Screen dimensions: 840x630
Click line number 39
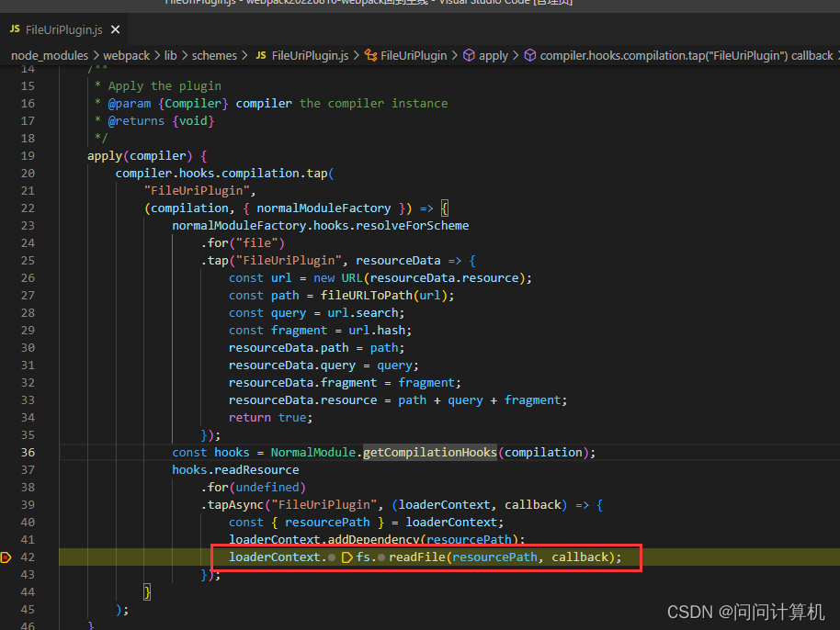tap(28, 505)
